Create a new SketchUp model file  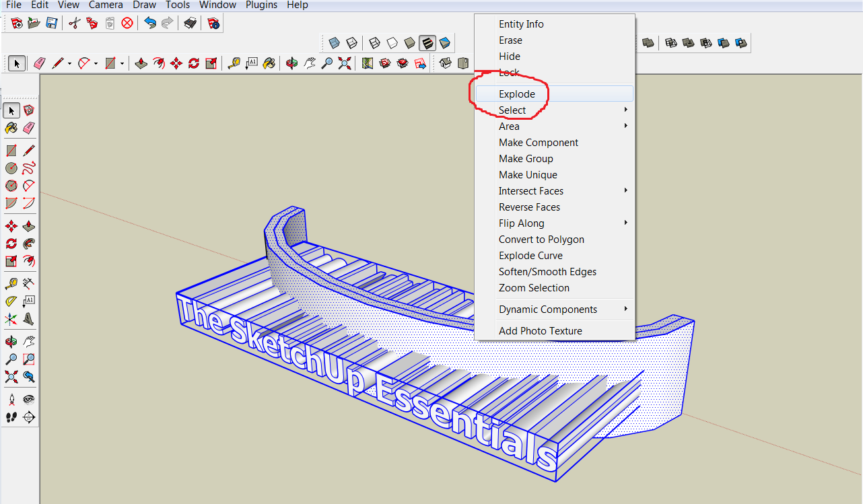[x=18, y=23]
